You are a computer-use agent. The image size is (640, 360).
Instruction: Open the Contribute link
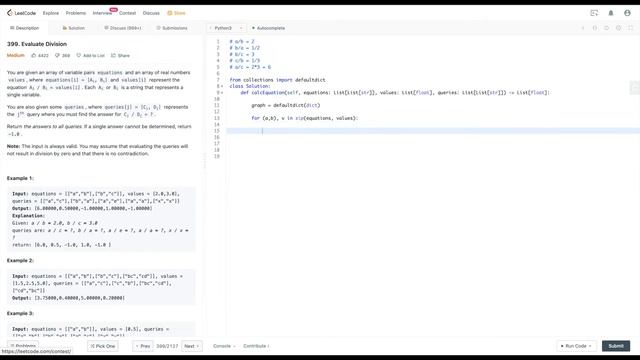click(x=256, y=346)
